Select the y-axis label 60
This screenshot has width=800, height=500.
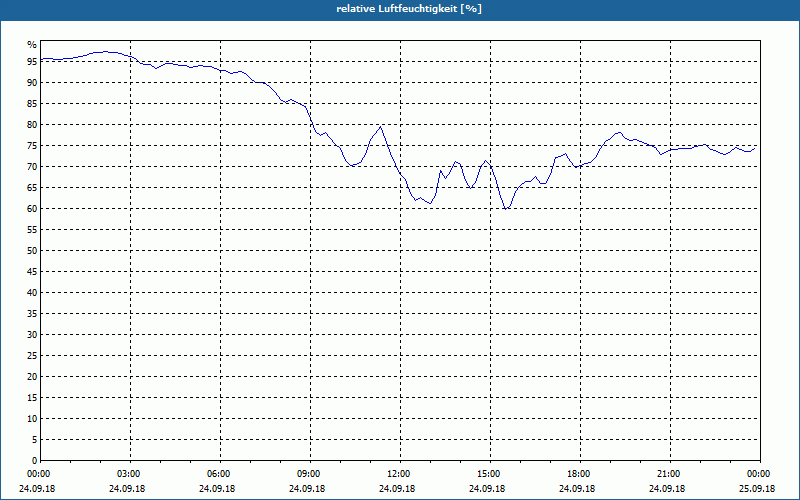point(32,209)
